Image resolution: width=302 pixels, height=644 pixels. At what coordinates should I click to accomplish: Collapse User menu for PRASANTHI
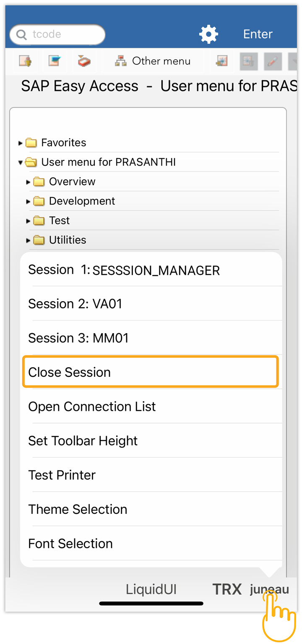[21, 163]
